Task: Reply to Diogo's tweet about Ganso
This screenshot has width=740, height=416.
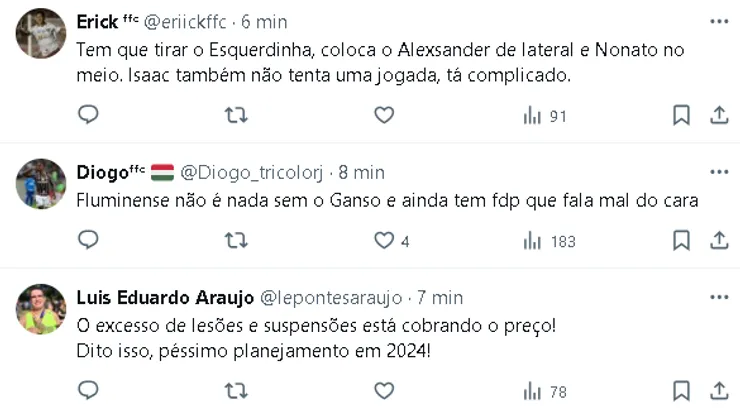Action: pyautogui.click(x=88, y=240)
